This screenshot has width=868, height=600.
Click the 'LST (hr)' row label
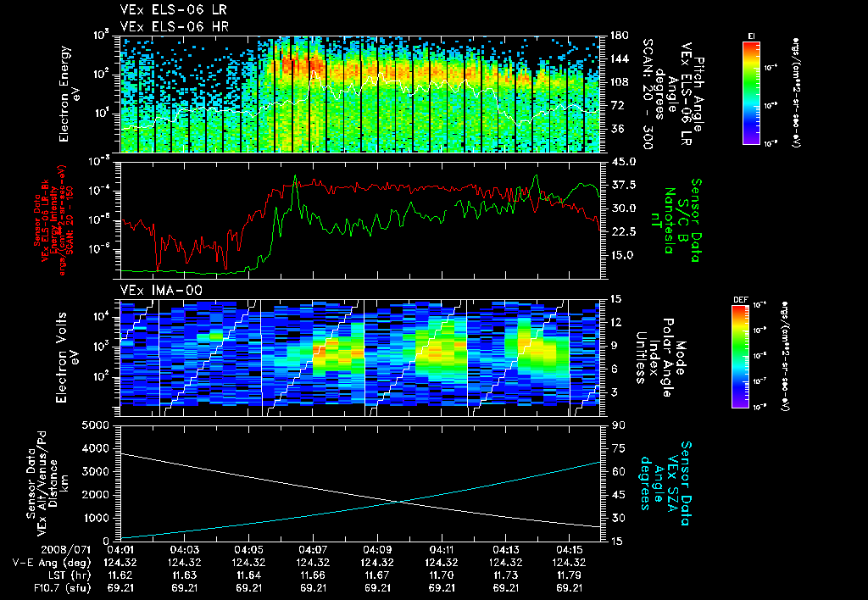68,575
